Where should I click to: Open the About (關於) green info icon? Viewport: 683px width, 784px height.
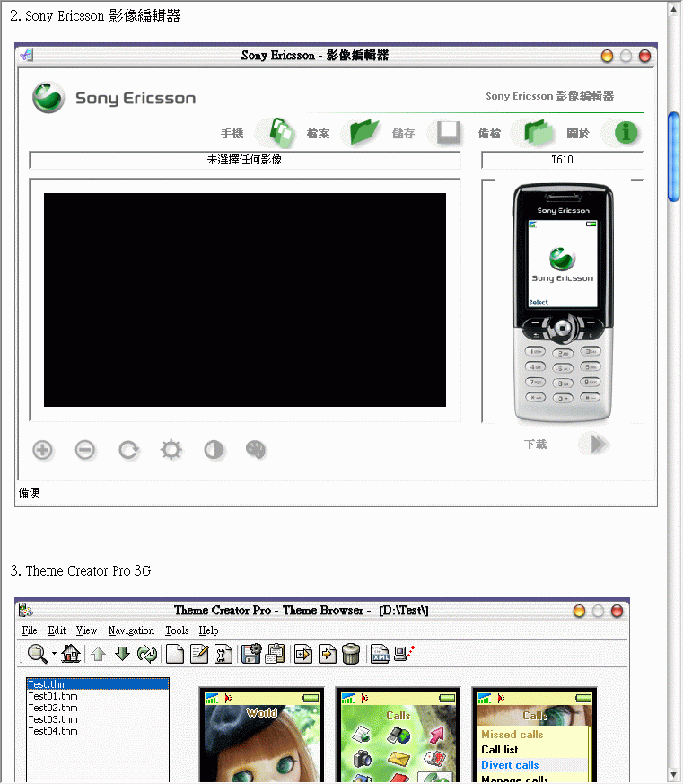point(626,133)
